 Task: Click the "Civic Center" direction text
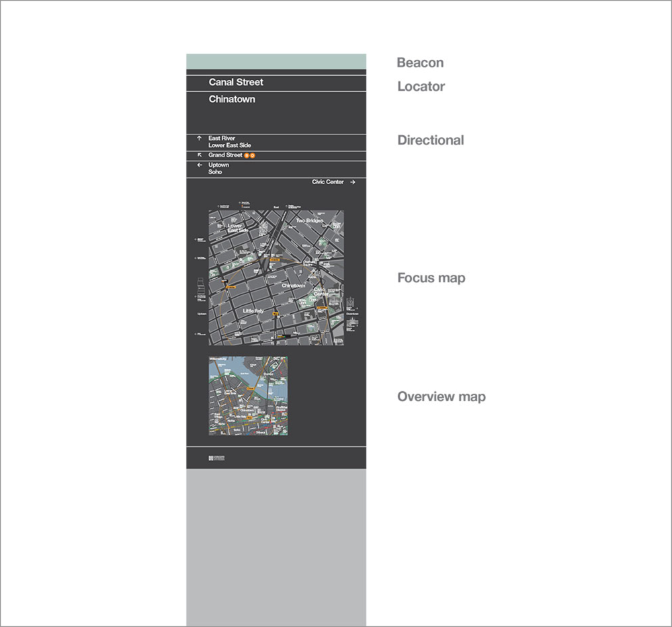pos(328,181)
